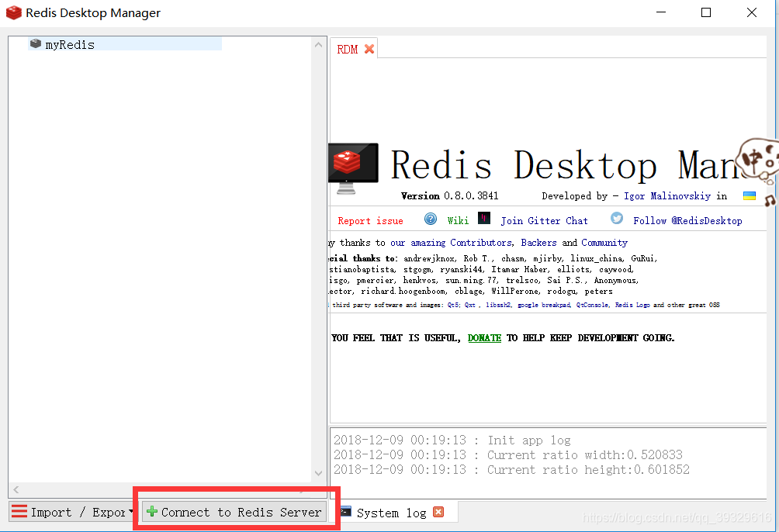This screenshot has height=532, width=779.
Task: Click the myRedis server icon
Action: pos(35,43)
